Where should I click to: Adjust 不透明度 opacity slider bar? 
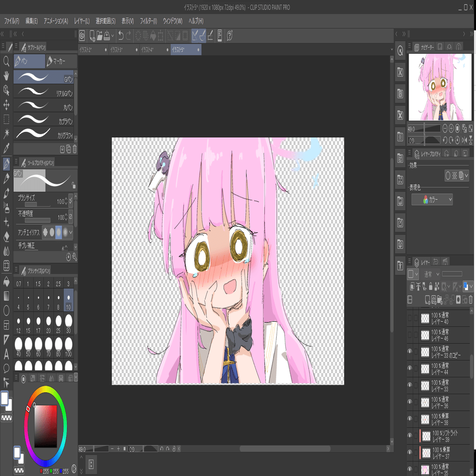pos(38,220)
